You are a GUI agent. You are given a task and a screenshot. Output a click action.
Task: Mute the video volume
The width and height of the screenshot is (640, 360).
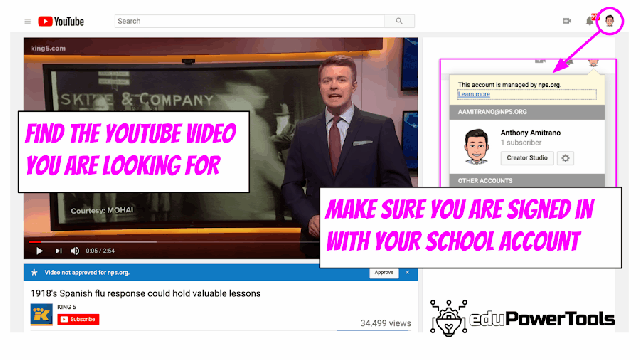tap(75, 251)
